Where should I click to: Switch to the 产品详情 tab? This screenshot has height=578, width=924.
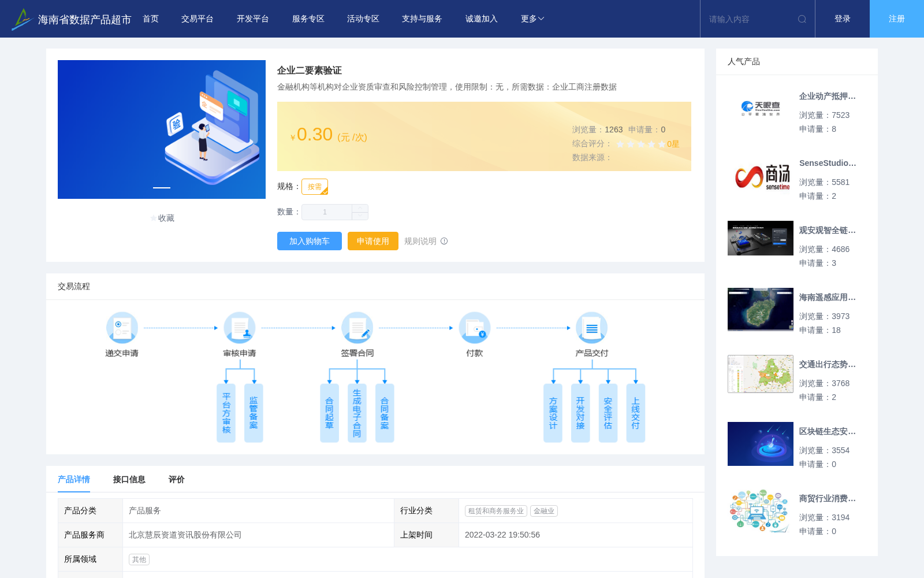pos(74,479)
